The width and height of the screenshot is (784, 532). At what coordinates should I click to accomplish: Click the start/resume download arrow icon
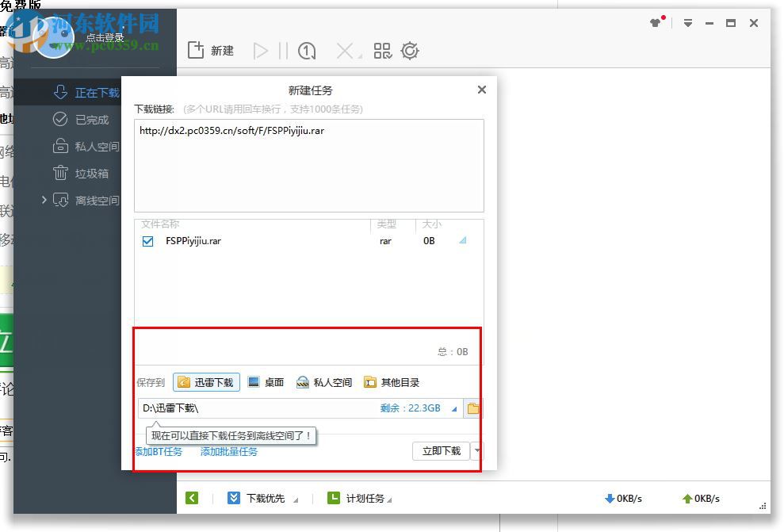point(262,50)
